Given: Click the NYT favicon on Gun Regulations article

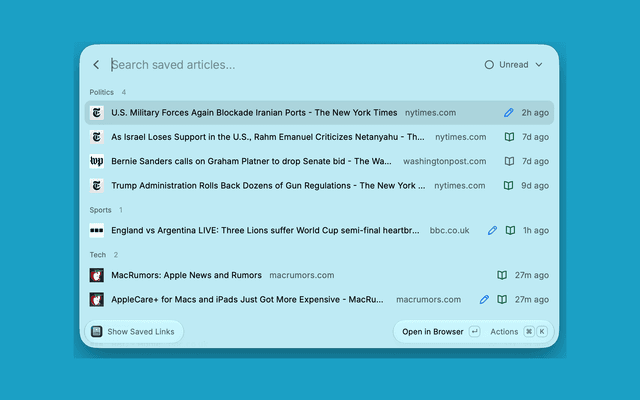Looking at the screenshot, I should [x=97, y=185].
